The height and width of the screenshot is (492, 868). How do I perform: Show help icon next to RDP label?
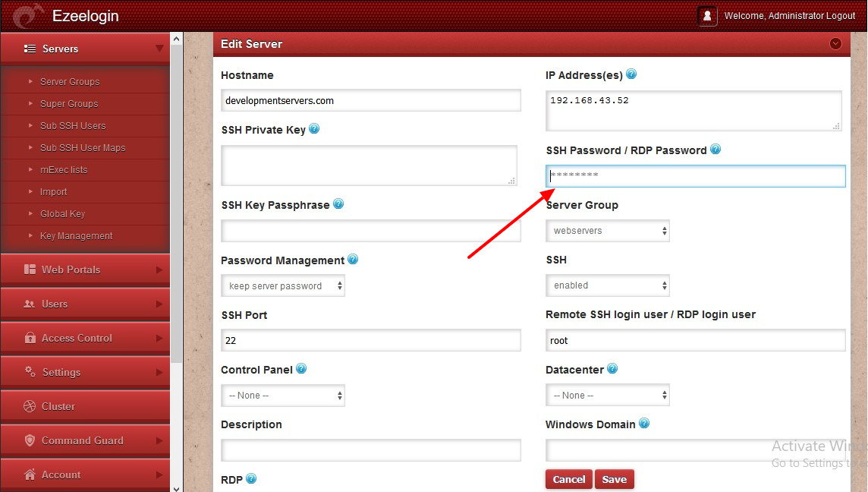(251, 478)
